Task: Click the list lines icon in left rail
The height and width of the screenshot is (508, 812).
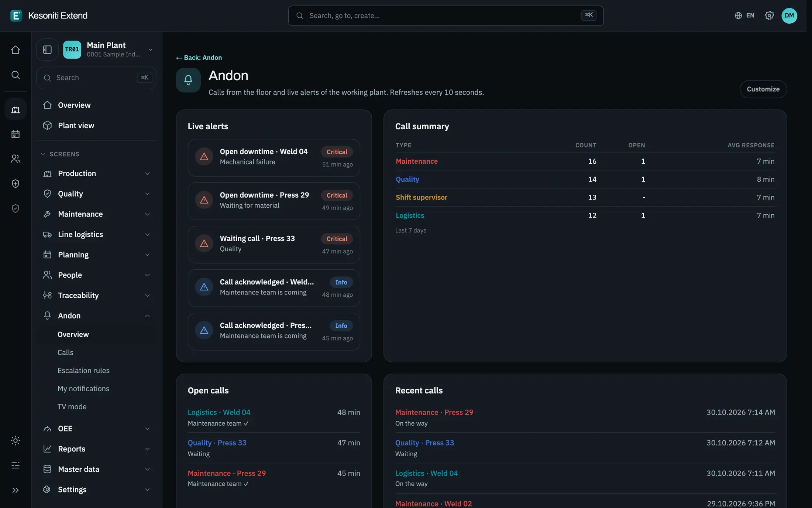Action: [x=15, y=465]
